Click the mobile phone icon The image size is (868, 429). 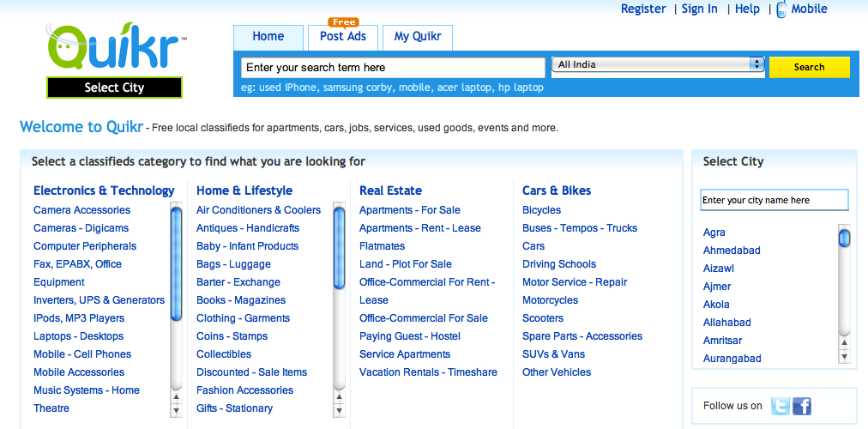coord(781,9)
